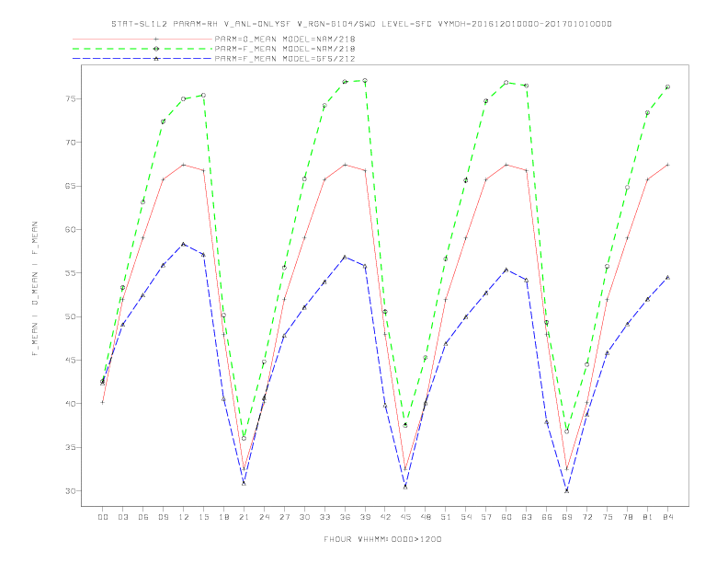Click x-axis forecast hour label 51

pyautogui.click(x=446, y=517)
